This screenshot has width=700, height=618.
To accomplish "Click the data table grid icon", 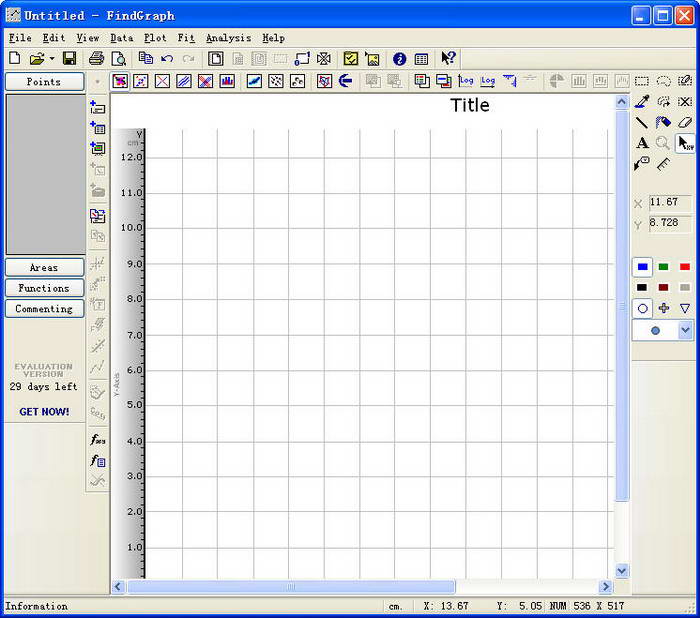I will tap(421, 58).
